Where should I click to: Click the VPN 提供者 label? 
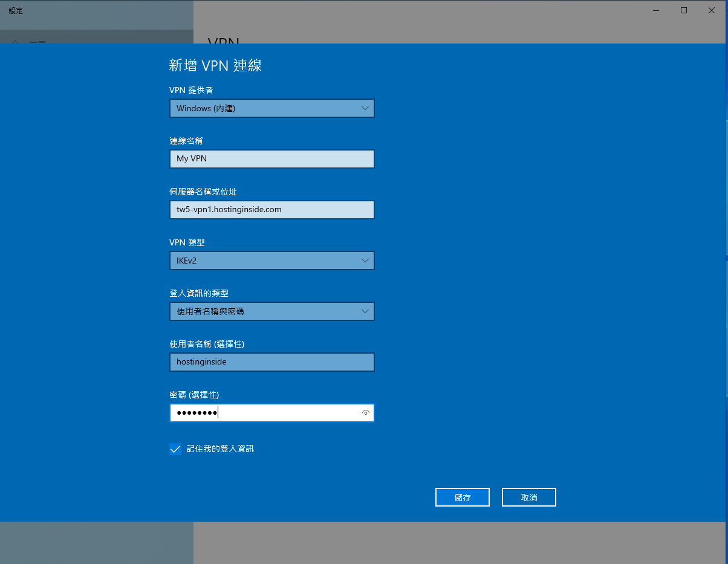pyautogui.click(x=191, y=90)
